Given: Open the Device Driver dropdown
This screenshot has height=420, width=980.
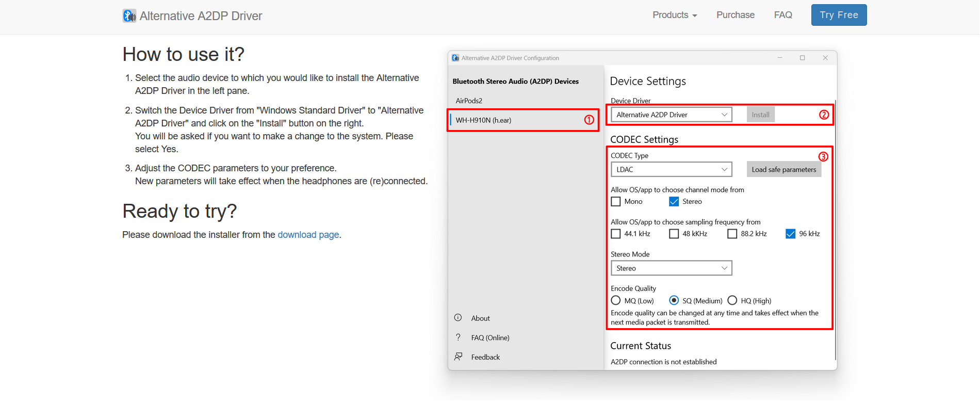Looking at the screenshot, I should coord(672,115).
